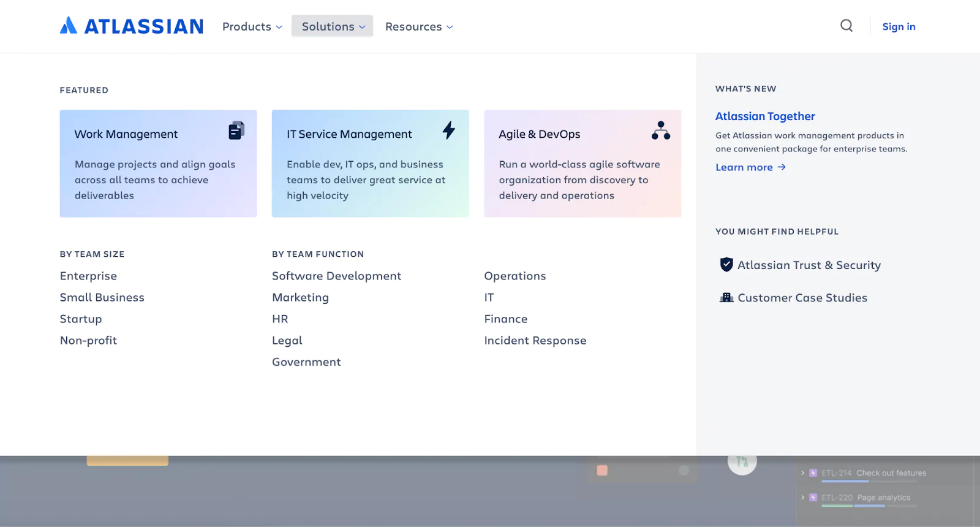Open Finance solutions link
The image size is (980, 527).
tap(506, 319)
